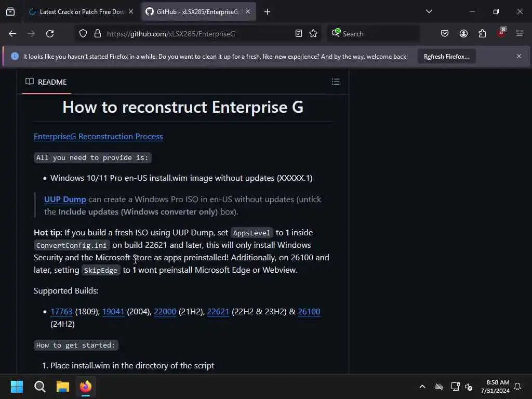Close the GitHub EnterpriseG tab
The height and width of the screenshot is (399, 532).
(x=248, y=12)
